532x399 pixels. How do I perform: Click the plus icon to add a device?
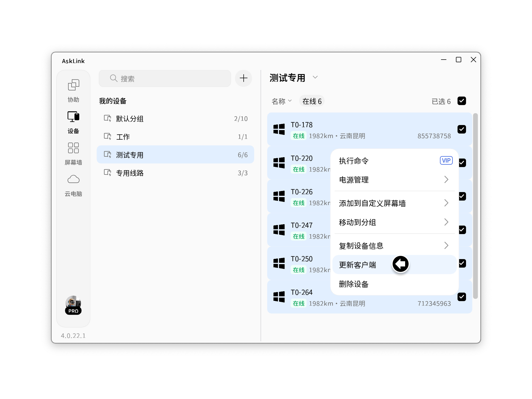pyautogui.click(x=243, y=78)
